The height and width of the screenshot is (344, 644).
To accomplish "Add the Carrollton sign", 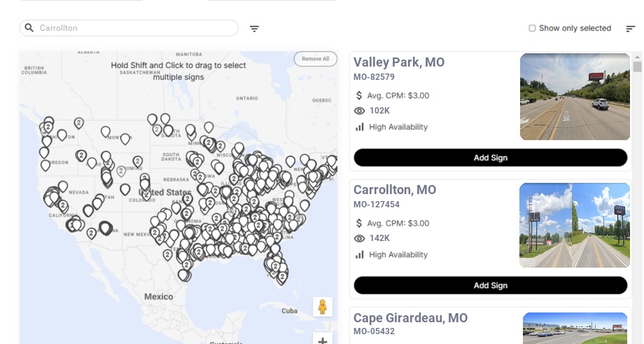I will [x=490, y=285].
